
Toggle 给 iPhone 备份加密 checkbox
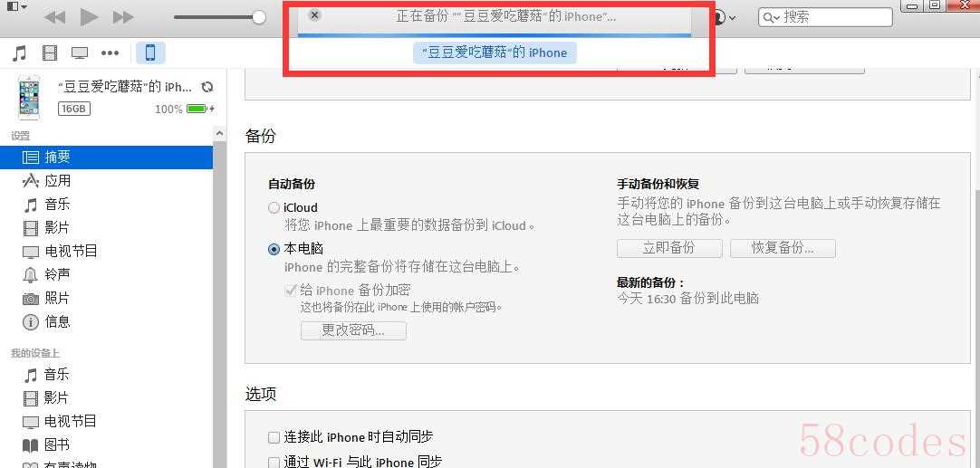point(291,290)
